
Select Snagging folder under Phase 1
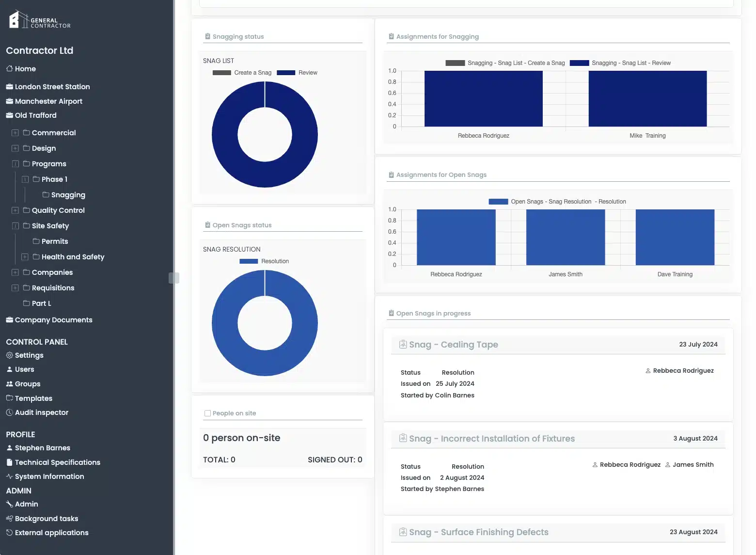pyautogui.click(x=68, y=195)
